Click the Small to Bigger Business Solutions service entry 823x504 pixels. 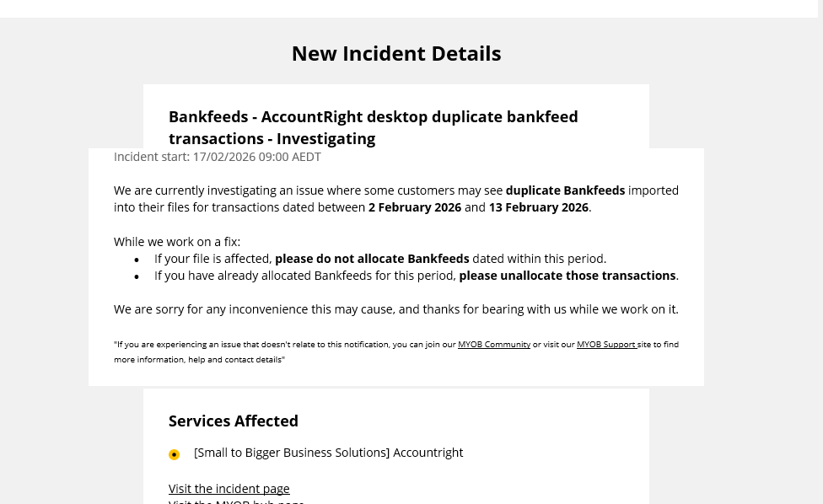[328, 453]
